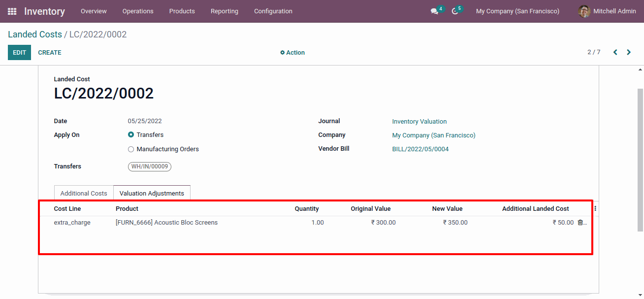Open Inventory Valuation journal link
The width and height of the screenshot is (644, 299).
419,121
